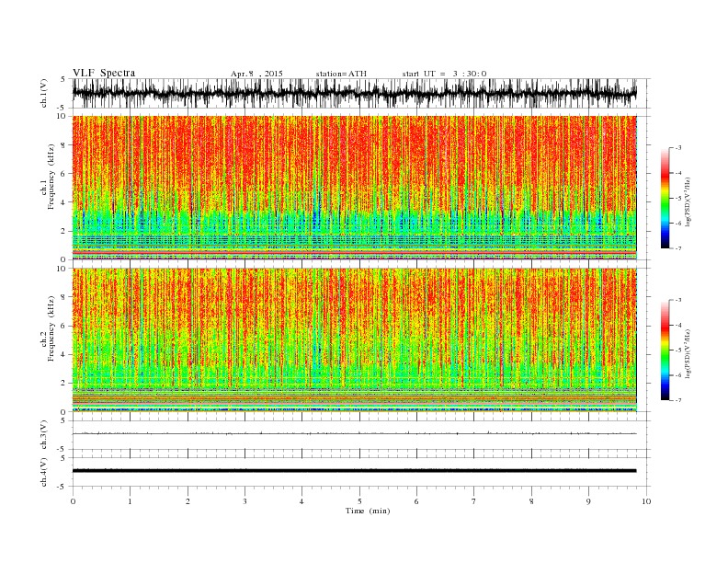Click the "-5" value on ch.2 colorbar
This screenshot has height=563, width=728.
677,350
